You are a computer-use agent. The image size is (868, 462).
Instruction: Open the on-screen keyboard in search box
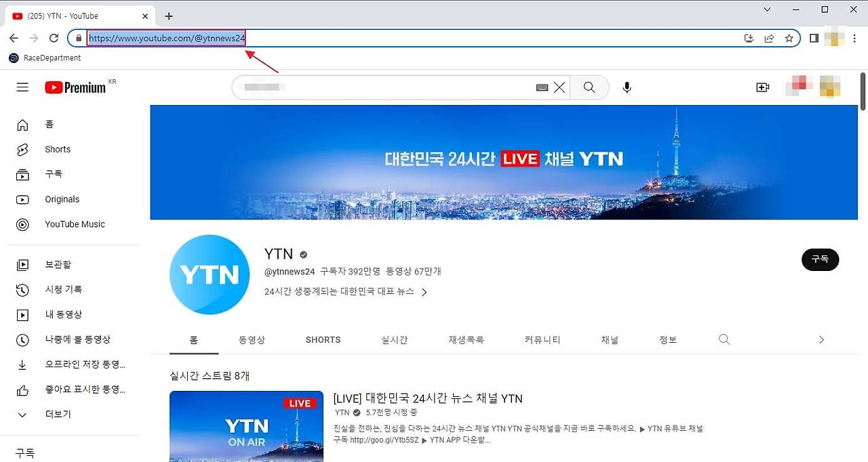(x=542, y=87)
